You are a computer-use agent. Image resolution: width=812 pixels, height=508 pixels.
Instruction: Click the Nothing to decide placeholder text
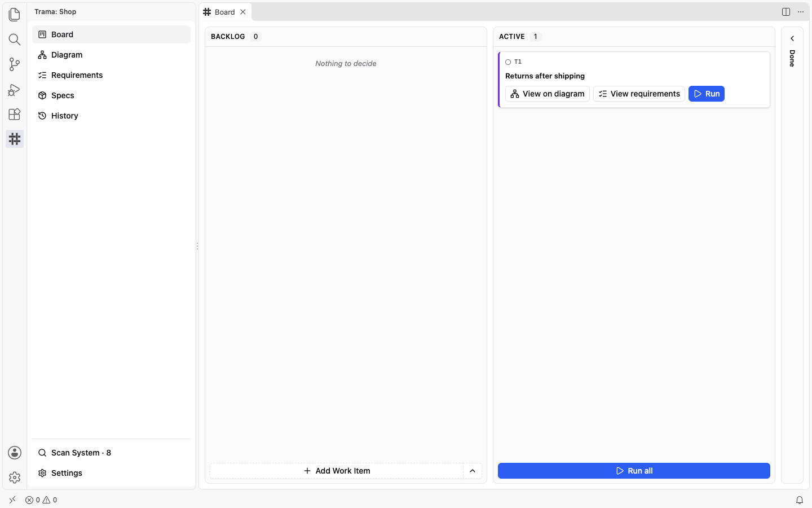tap(346, 64)
